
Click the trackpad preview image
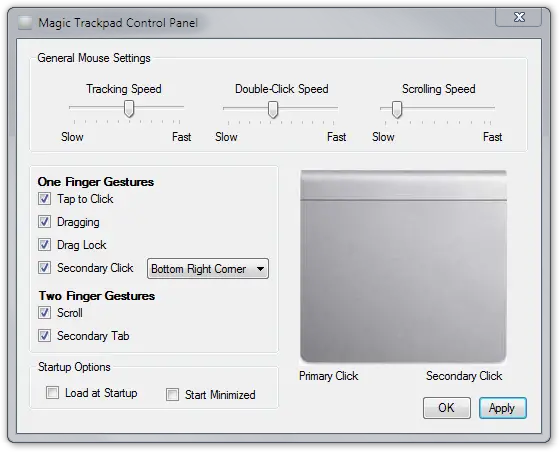click(403, 266)
